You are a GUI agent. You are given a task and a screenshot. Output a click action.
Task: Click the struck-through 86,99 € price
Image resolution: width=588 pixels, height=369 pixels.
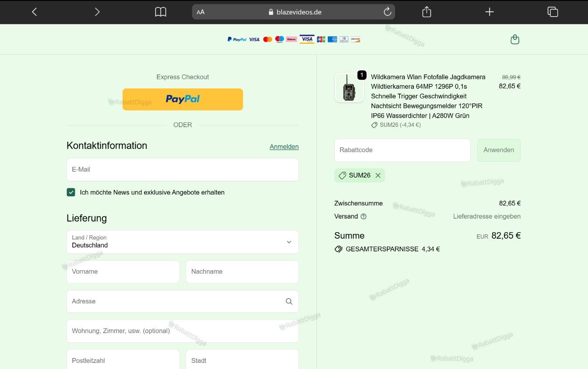tap(511, 77)
